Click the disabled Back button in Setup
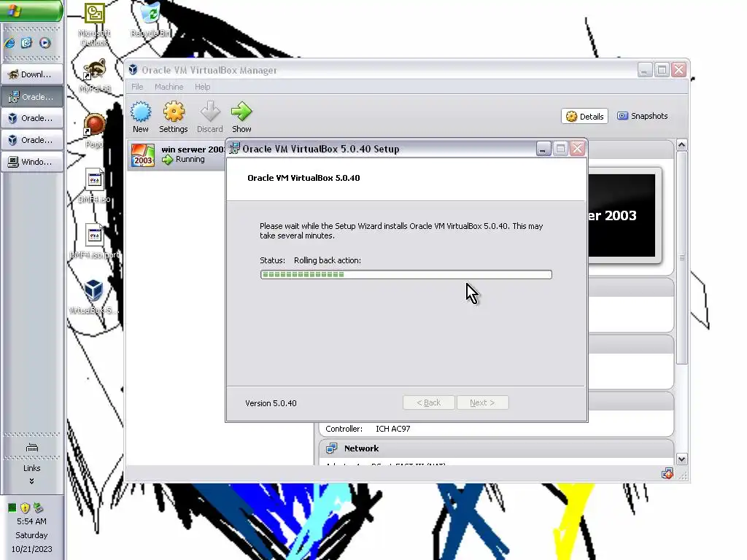747x560 pixels. coord(429,402)
